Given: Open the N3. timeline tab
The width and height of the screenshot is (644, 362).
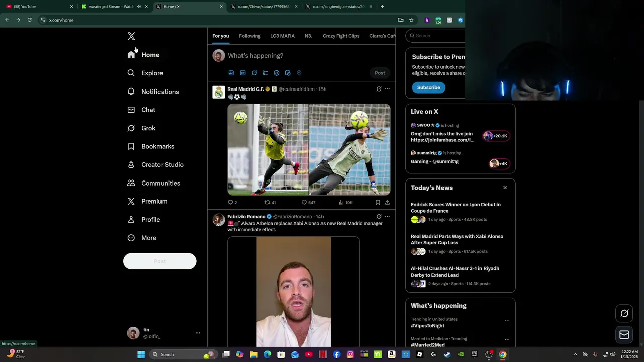Looking at the screenshot, I should pyautogui.click(x=308, y=36).
